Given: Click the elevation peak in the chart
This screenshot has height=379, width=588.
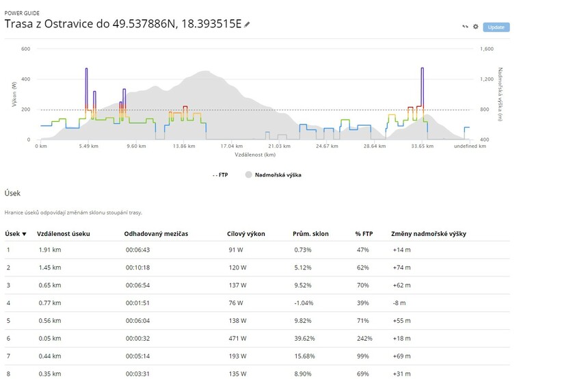Looking at the screenshot, I should pyautogui.click(x=205, y=73).
